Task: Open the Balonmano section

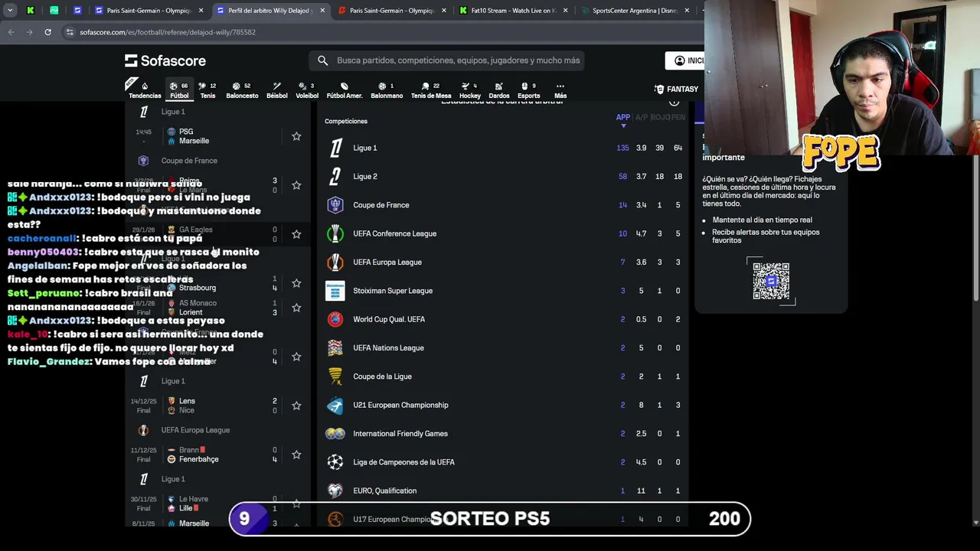Action: (x=387, y=90)
